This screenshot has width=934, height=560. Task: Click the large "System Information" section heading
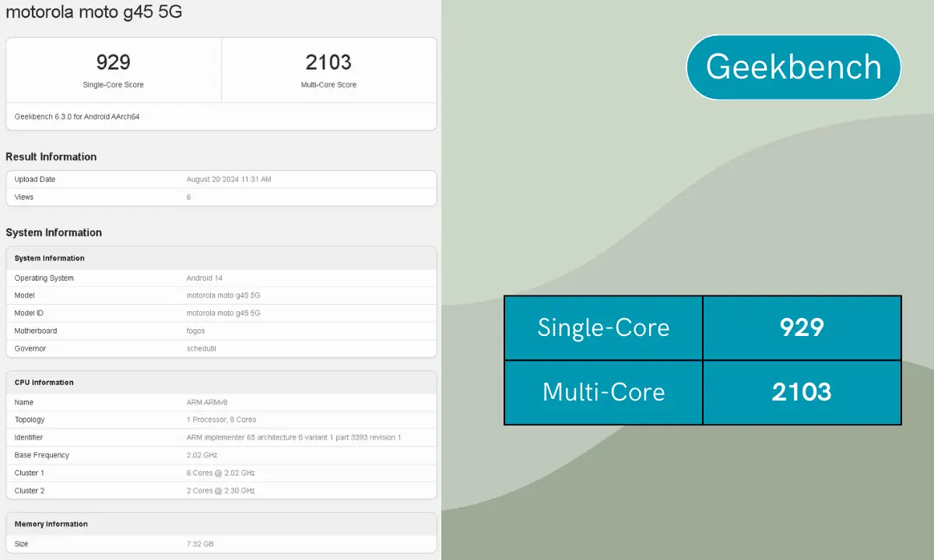(54, 233)
